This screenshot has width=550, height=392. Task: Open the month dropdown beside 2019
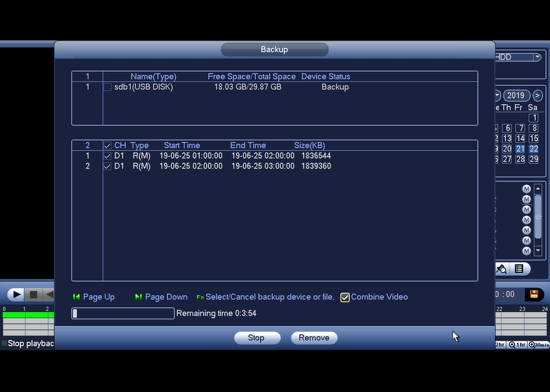pyautogui.click(x=497, y=96)
